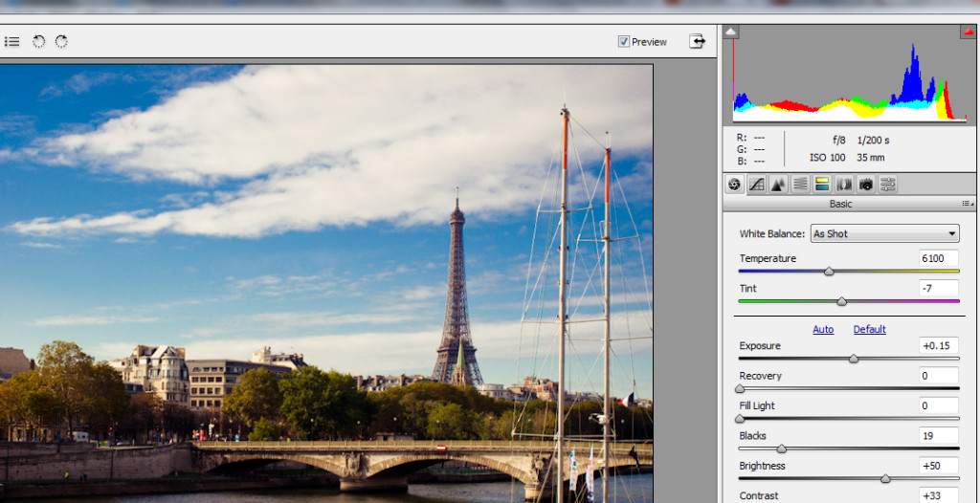This screenshot has height=503, width=980.
Task: Click the Exposure slider handle
Action: [x=854, y=359]
